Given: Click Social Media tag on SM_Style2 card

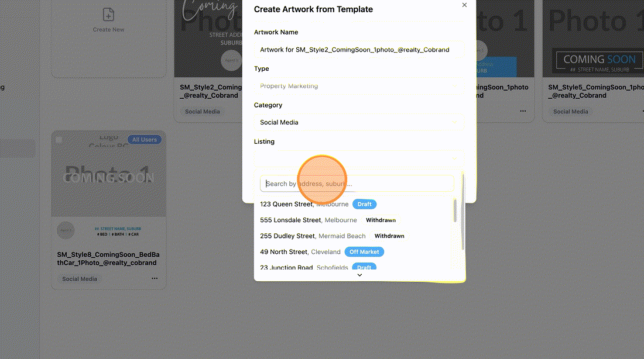Looking at the screenshot, I should [x=203, y=112].
